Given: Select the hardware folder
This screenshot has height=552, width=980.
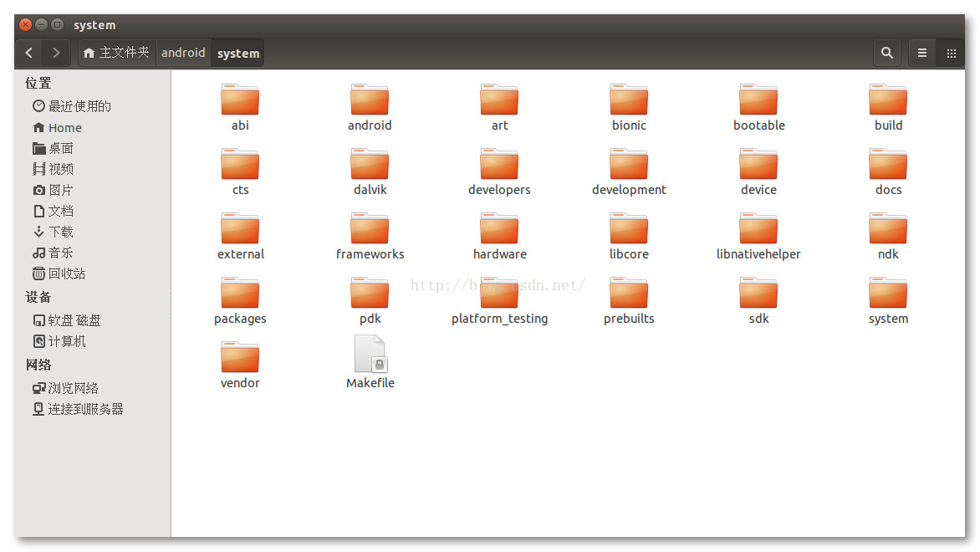Looking at the screenshot, I should coord(499,237).
